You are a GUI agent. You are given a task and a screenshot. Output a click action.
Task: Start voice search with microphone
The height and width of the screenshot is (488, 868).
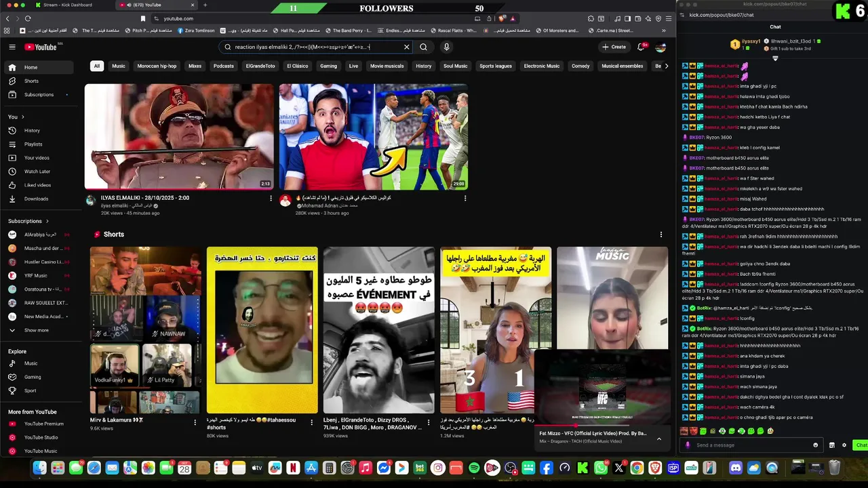click(x=446, y=47)
